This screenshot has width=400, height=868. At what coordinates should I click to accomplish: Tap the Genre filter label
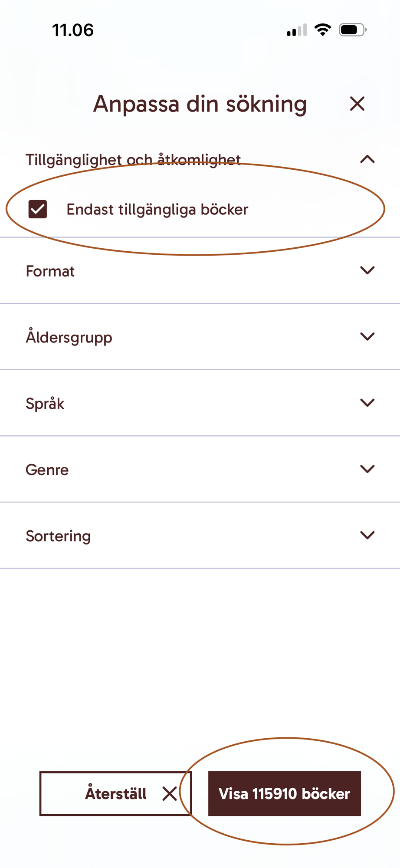pos(47,470)
